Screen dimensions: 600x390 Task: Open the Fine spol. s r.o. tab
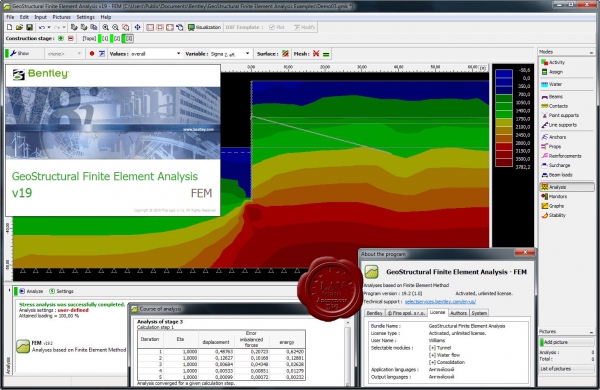point(406,313)
